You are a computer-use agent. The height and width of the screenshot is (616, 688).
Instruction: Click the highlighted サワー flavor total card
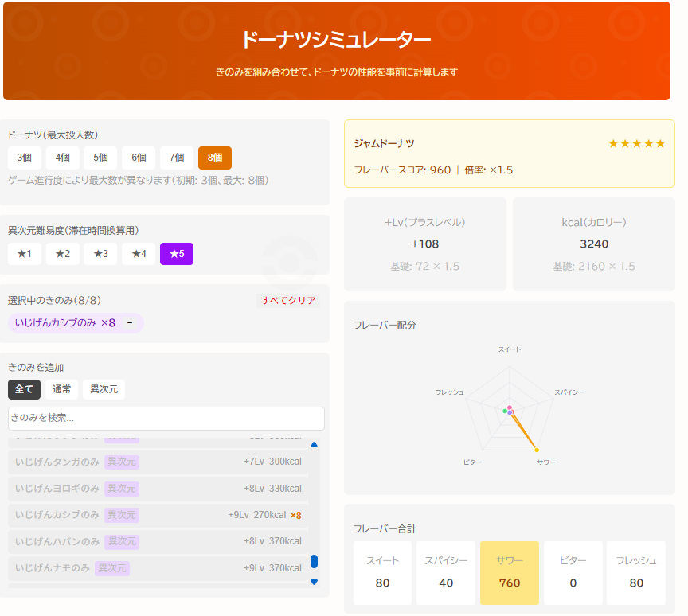(x=510, y=573)
